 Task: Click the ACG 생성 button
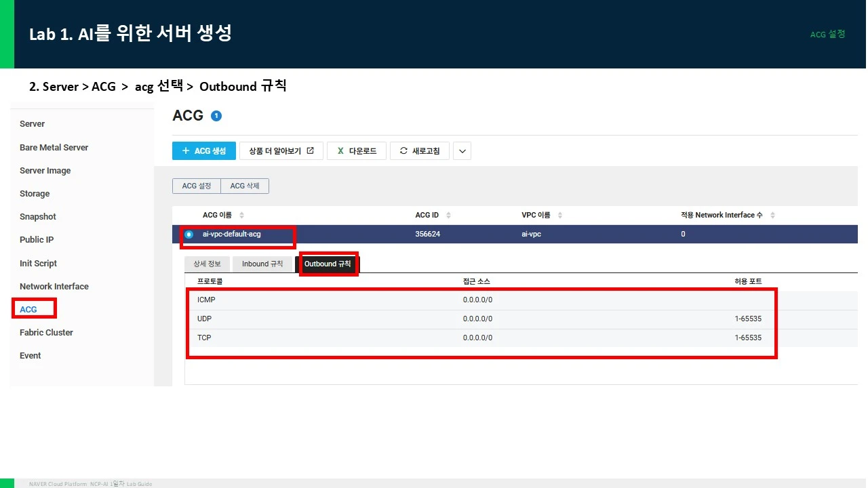point(204,151)
